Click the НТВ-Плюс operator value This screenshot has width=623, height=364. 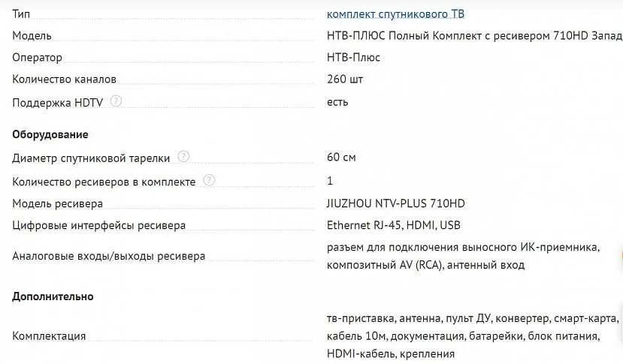click(x=353, y=57)
